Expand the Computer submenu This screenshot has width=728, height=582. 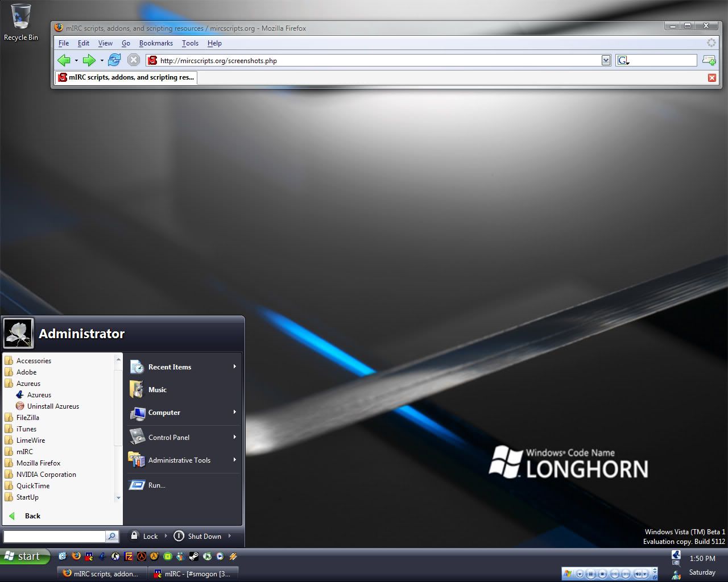234,412
